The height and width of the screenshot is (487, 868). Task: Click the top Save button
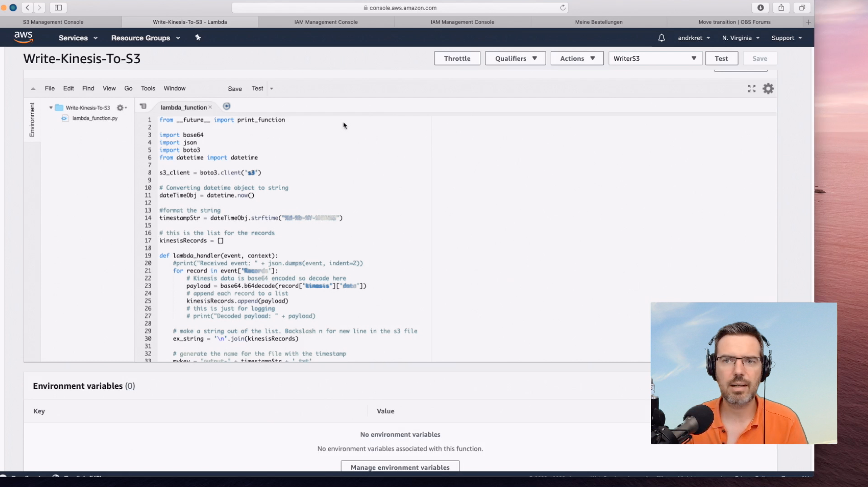[x=760, y=58]
